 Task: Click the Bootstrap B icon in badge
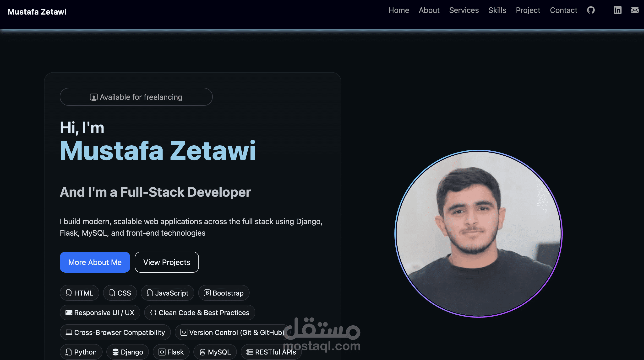[x=207, y=293]
